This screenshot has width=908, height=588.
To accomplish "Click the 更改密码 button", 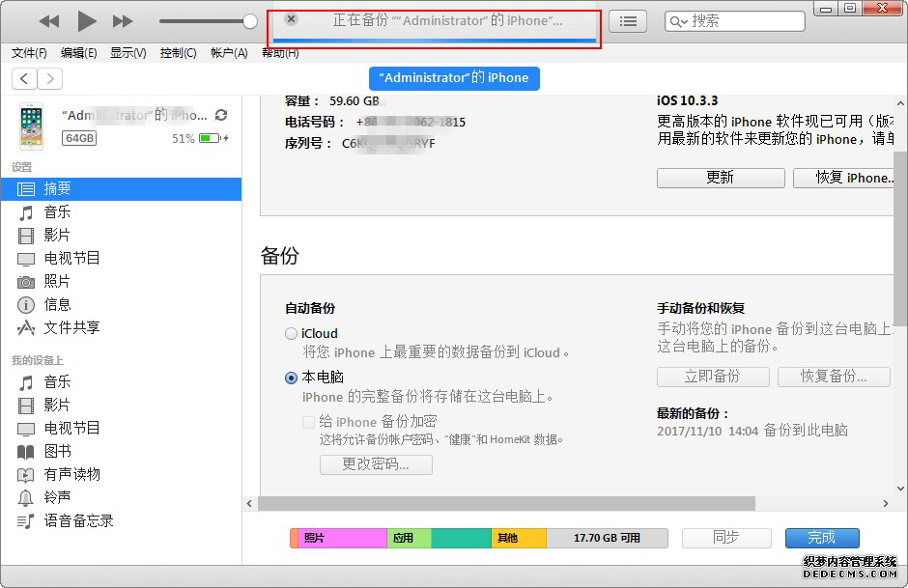I will tap(376, 464).
